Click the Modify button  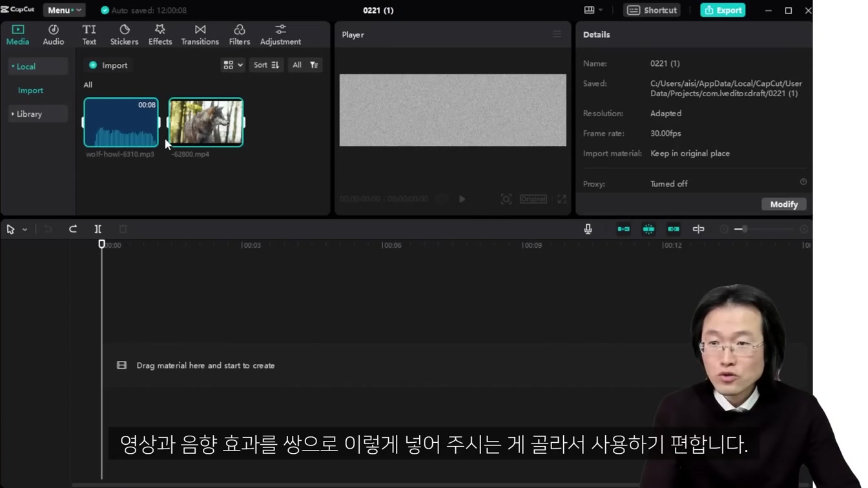[784, 204]
